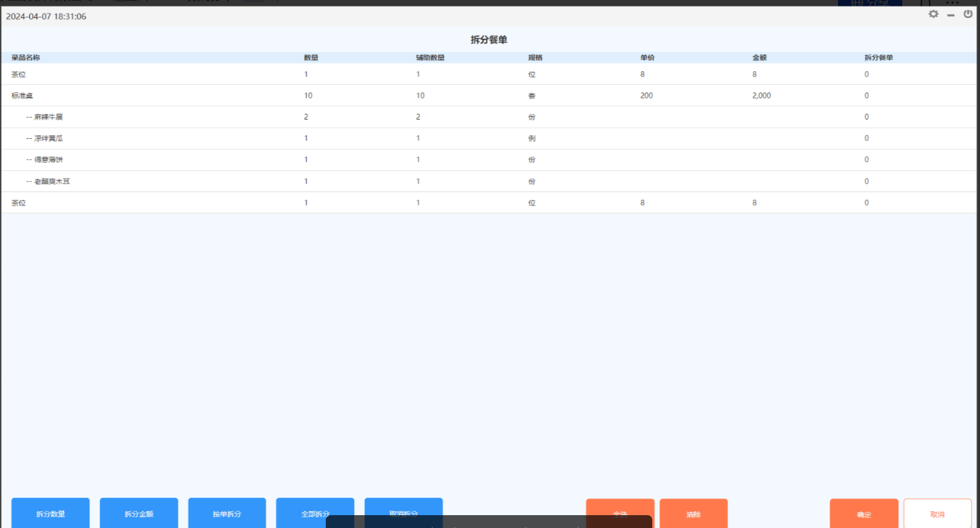
Task: Pick the 凉拌黄瓜 dish row
Action: [48, 138]
